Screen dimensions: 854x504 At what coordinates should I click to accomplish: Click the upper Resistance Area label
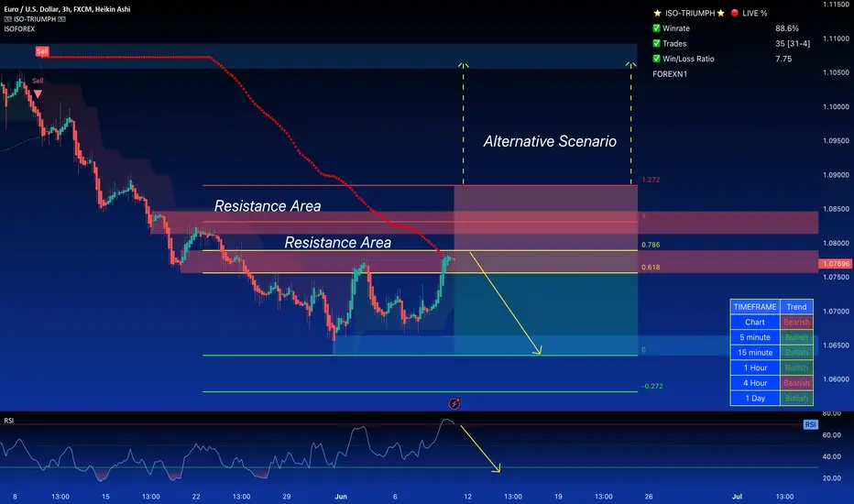[x=268, y=206]
